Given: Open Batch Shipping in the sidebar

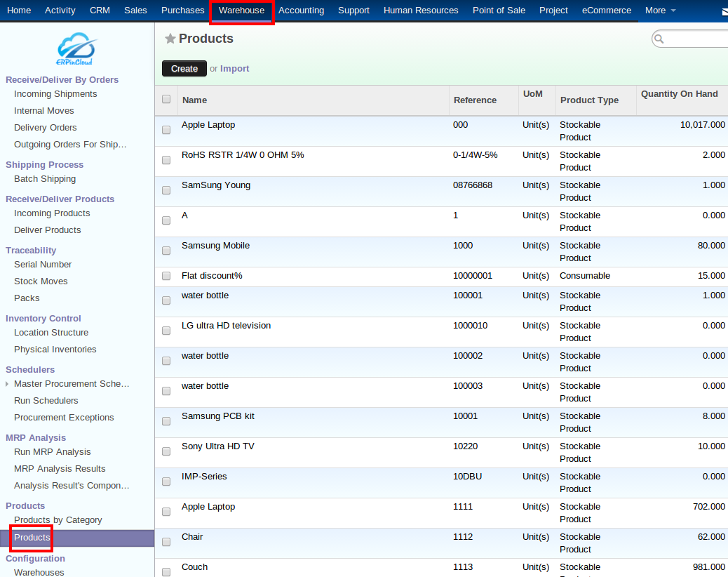Looking at the screenshot, I should (45, 179).
